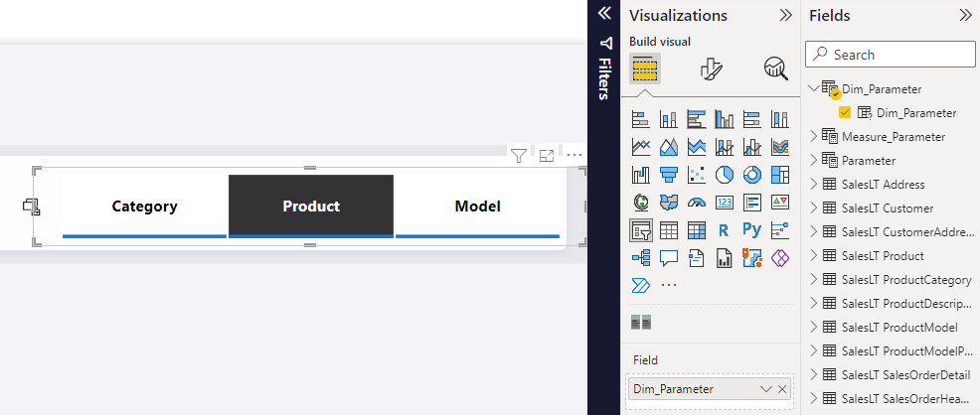Click the Fields search box
The image size is (980, 415).
(x=891, y=55)
